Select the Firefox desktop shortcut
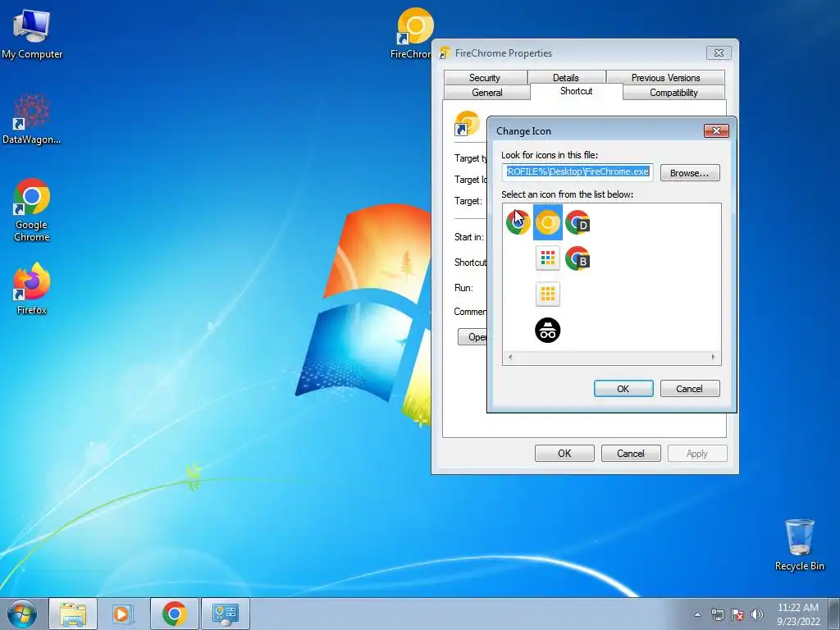The image size is (840, 630). coord(32,288)
